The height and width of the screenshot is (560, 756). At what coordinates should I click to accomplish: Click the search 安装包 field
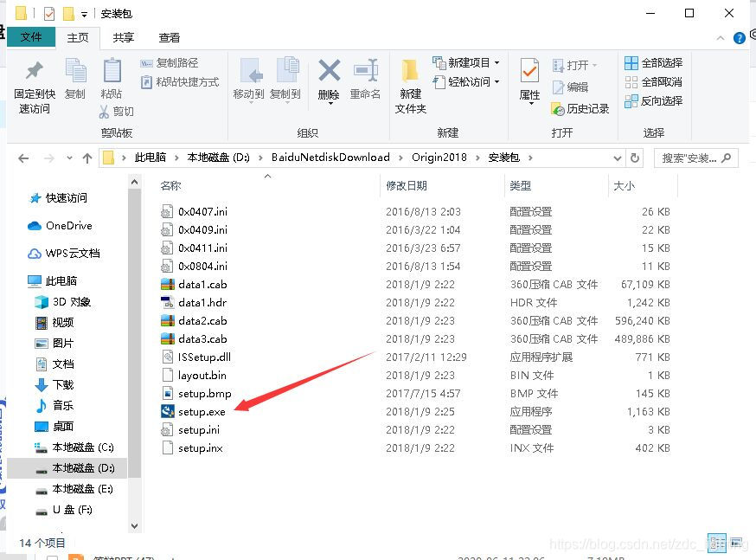pyautogui.click(x=695, y=158)
